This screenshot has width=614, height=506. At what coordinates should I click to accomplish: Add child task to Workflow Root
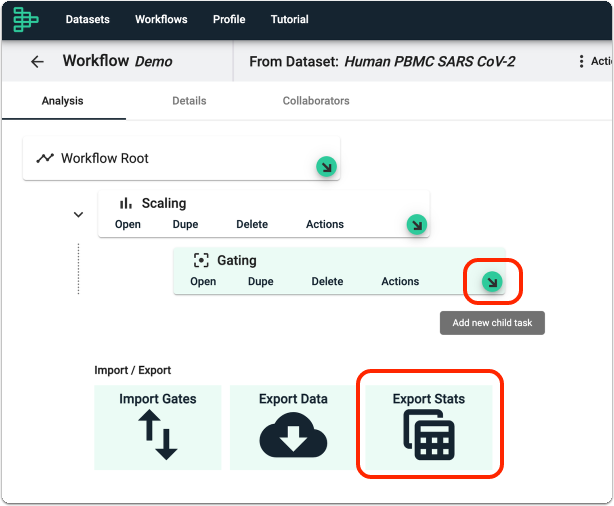326,167
